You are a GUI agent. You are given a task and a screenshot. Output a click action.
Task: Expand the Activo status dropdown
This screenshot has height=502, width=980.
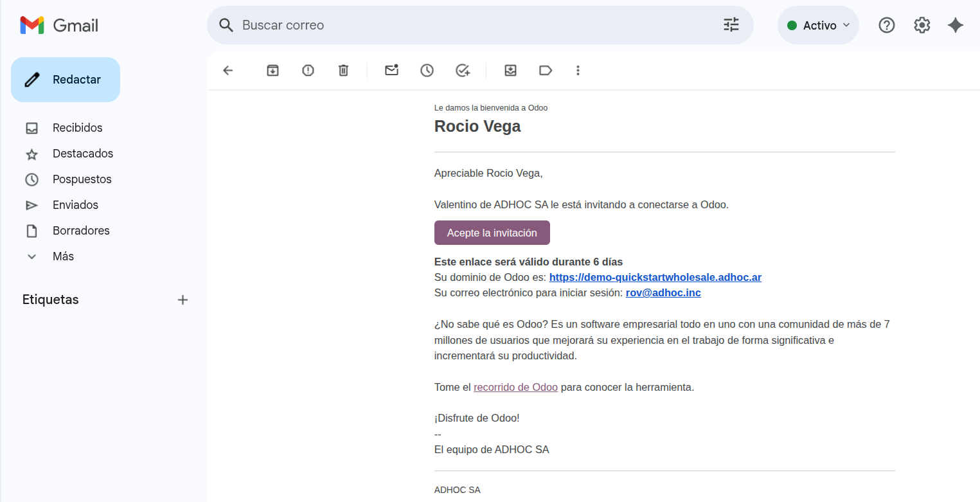coord(818,26)
